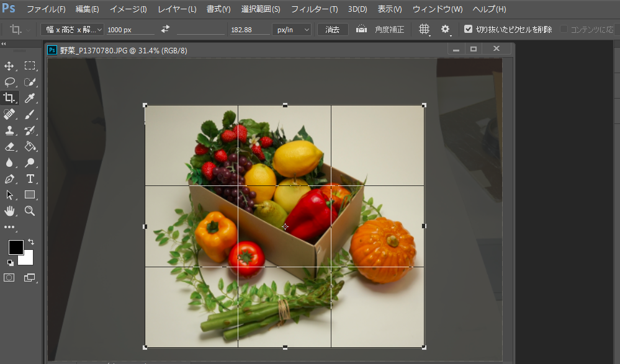Open the レイヤー(L) menu
This screenshot has width=620, height=364.
click(x=177, y=9)
